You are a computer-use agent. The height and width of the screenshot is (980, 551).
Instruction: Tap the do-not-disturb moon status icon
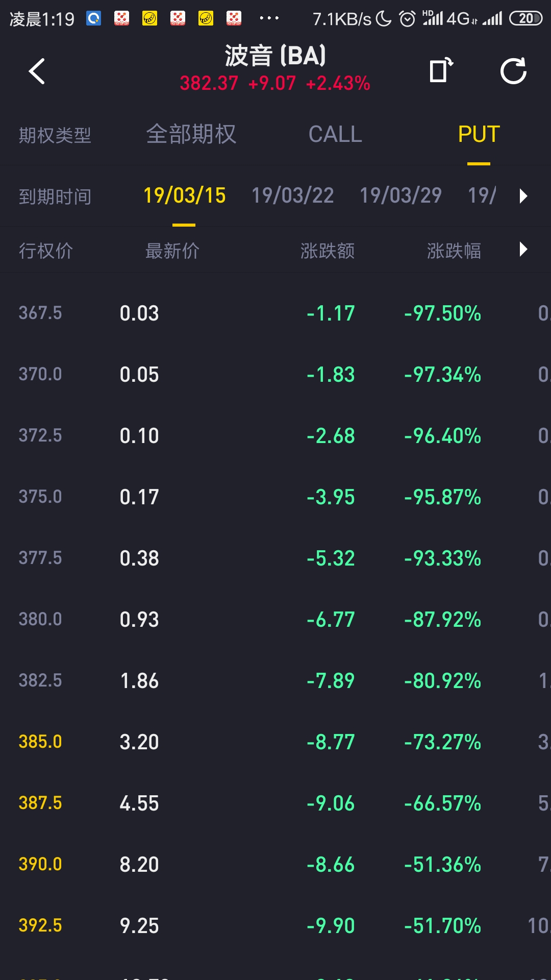[x=384, y=19]
